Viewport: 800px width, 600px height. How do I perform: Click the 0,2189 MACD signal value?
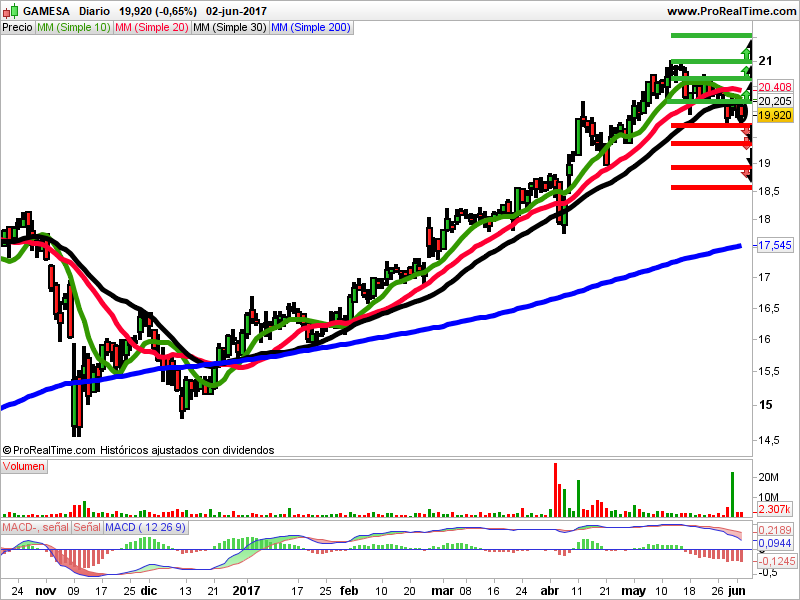pyautogui.click(x=774, y=530)
